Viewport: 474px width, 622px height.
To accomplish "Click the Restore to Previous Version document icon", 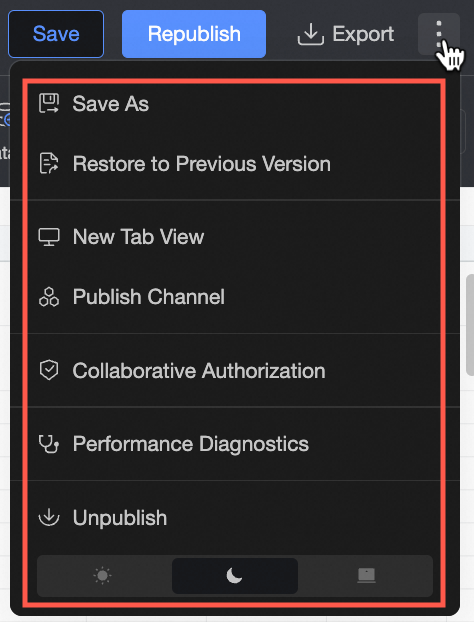I will 49,163.
